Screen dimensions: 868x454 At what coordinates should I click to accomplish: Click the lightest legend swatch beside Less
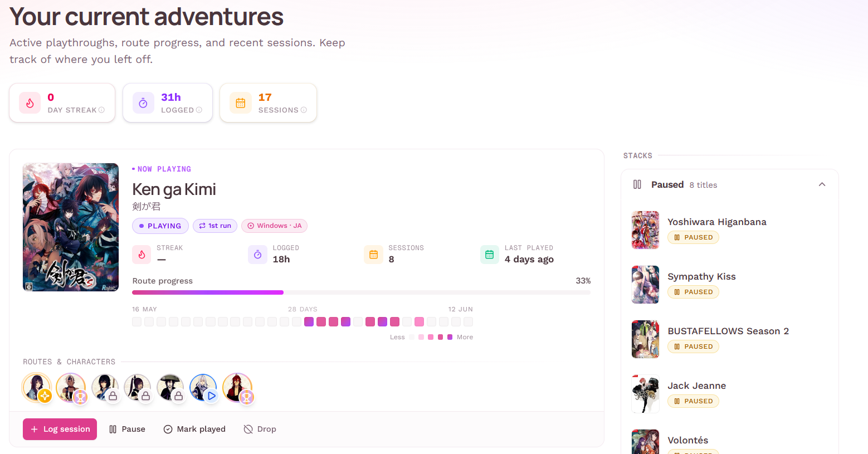click(412, 337)
